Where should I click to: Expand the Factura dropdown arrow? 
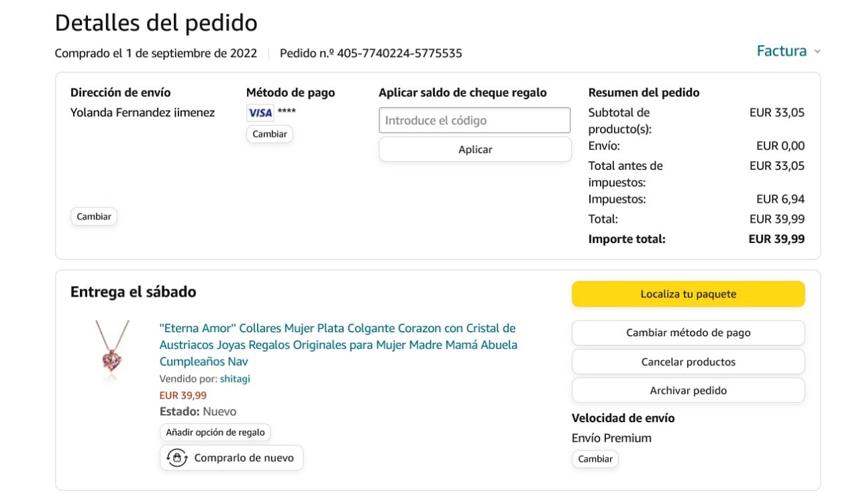[817, 52]
